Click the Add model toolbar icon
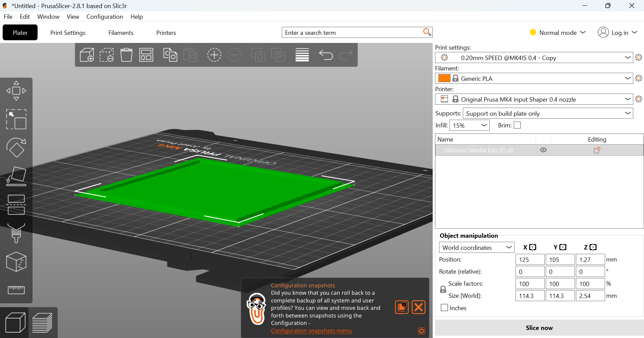 (x=87, y=55)
